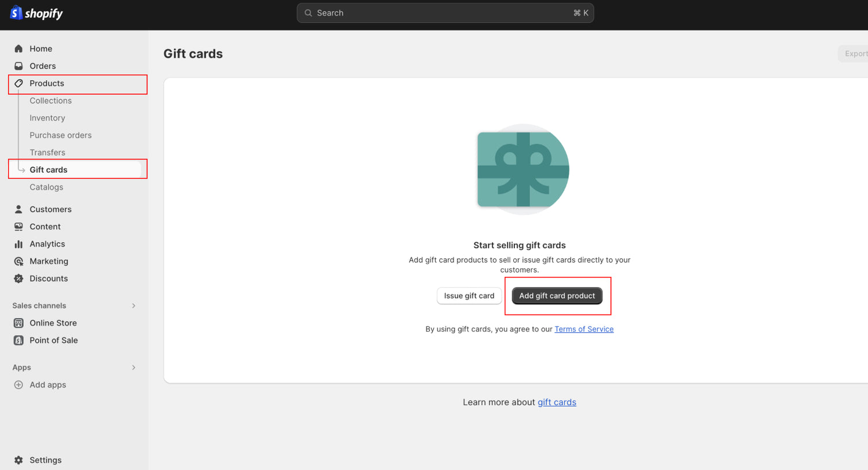This screenshot has width=868, height=470.
Task: Click the Point of Sale icon
Action: [x=19, y=341]
